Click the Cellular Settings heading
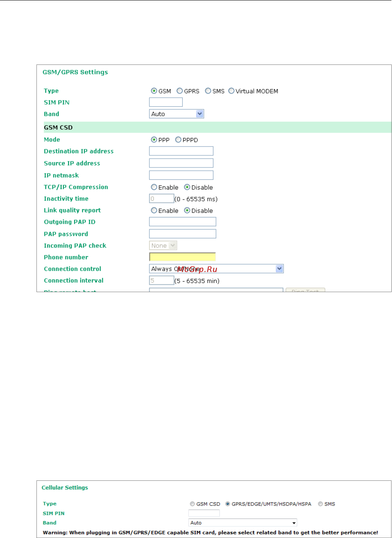392x538 pixels. pos(65,488)
